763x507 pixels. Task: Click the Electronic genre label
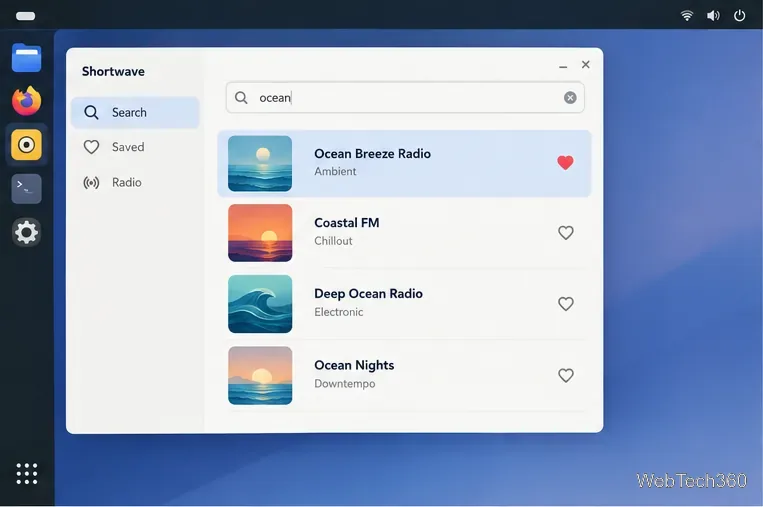tap(338, 312)
